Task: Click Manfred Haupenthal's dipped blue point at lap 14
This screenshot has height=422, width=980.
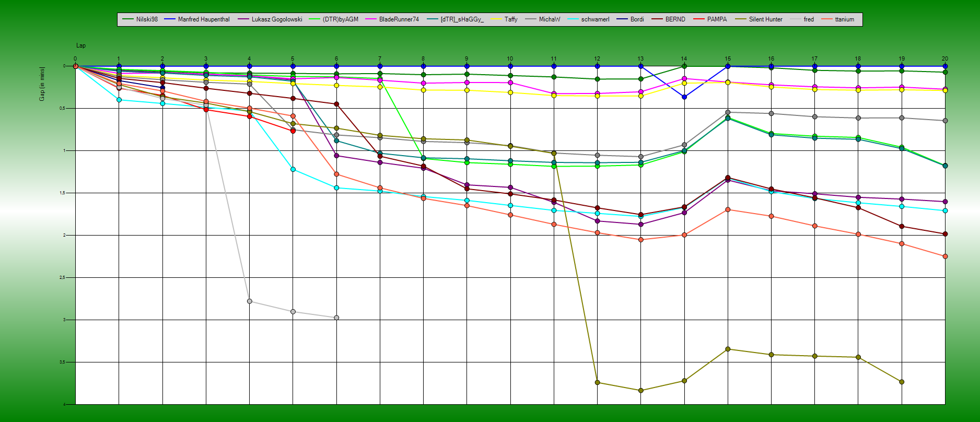Action: click(684, 97)
